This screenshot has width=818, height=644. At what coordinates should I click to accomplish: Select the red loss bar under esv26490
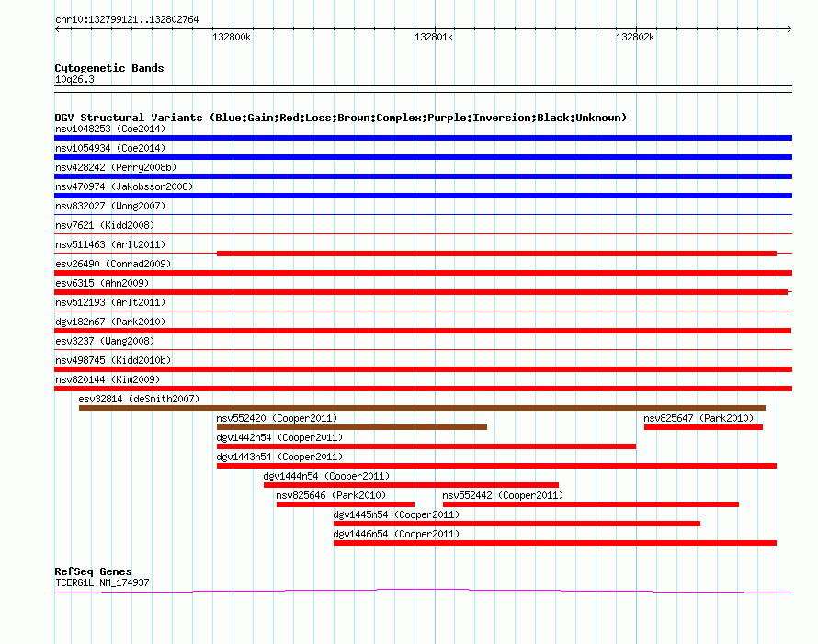tap(423, 273)
